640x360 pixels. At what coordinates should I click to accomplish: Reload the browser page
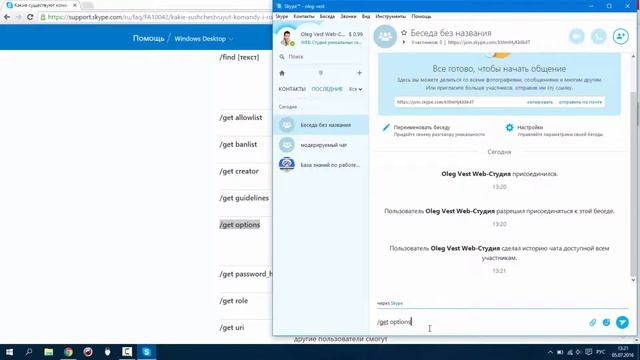[30, 17]
